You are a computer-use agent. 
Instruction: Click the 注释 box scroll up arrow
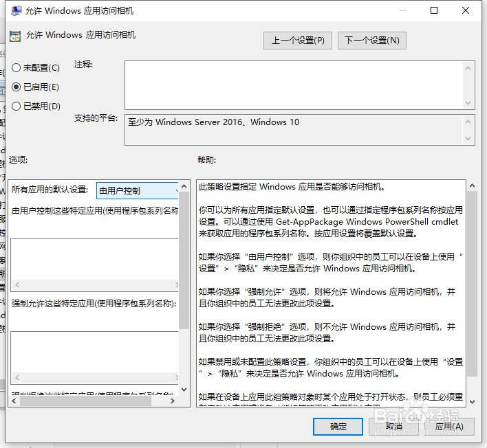(468, 68)
